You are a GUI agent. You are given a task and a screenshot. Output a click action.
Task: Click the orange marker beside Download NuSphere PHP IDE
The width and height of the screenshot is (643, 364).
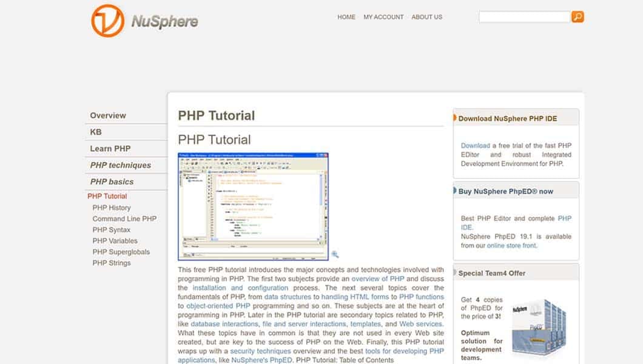tap(454, 118)
